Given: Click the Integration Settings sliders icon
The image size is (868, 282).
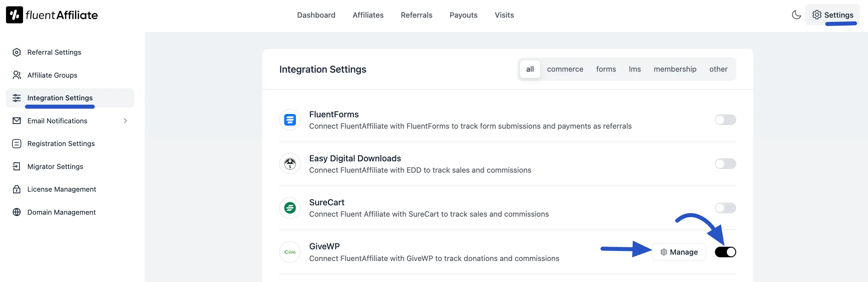Looking at the screenshot, I should [x=16, y=98].
